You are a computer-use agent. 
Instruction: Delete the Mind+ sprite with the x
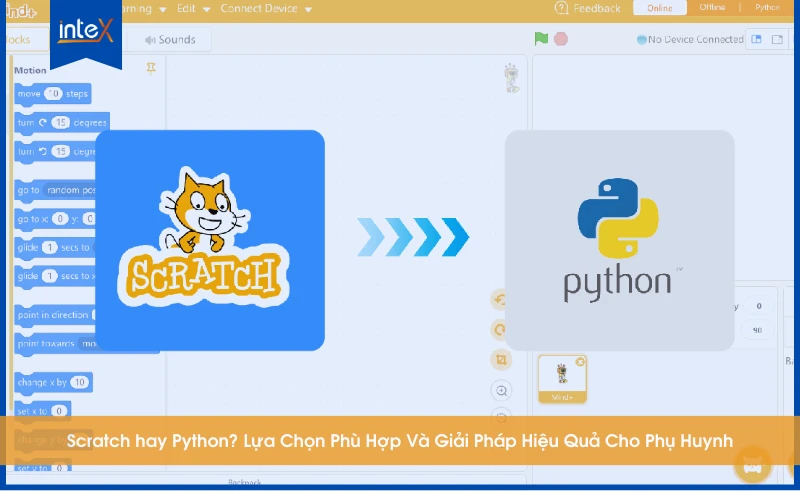click(x=580, y=362)
